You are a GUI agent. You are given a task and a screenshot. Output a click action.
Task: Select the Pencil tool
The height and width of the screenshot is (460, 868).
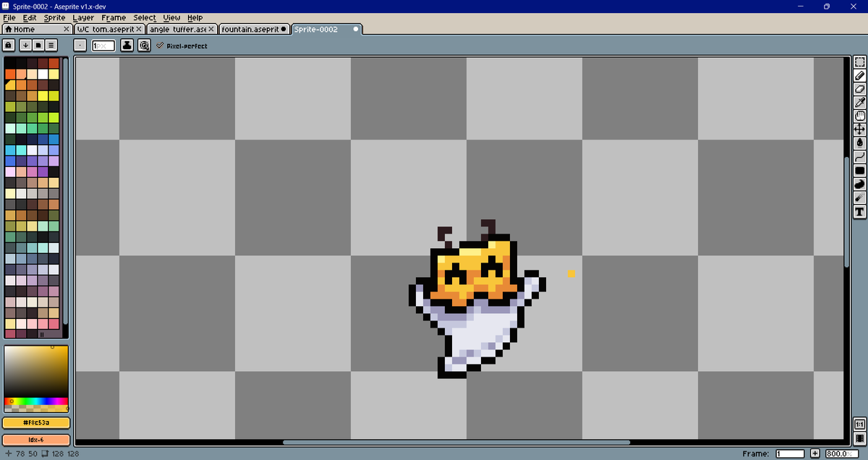860,75
